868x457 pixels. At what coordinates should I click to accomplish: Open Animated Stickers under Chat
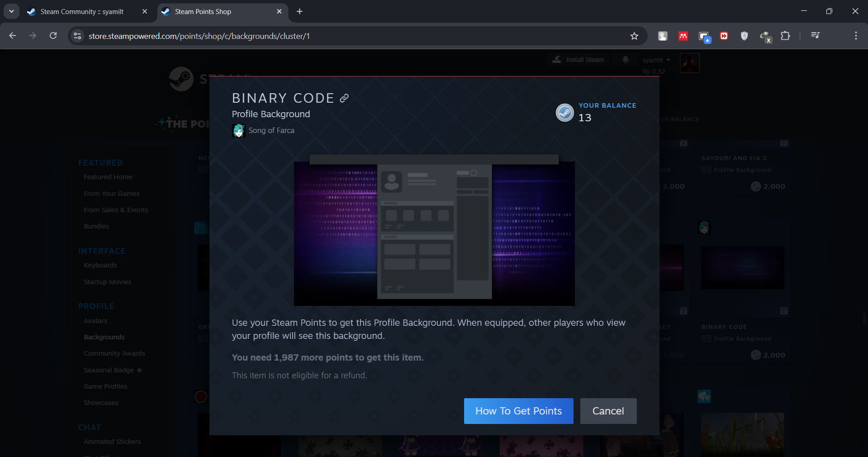coord(112,442)
